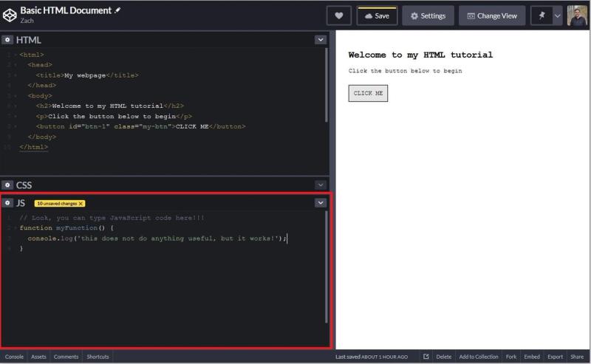Click the 'Zach' author name
Viewport: 591px width, 364px height.
point(27,21)
